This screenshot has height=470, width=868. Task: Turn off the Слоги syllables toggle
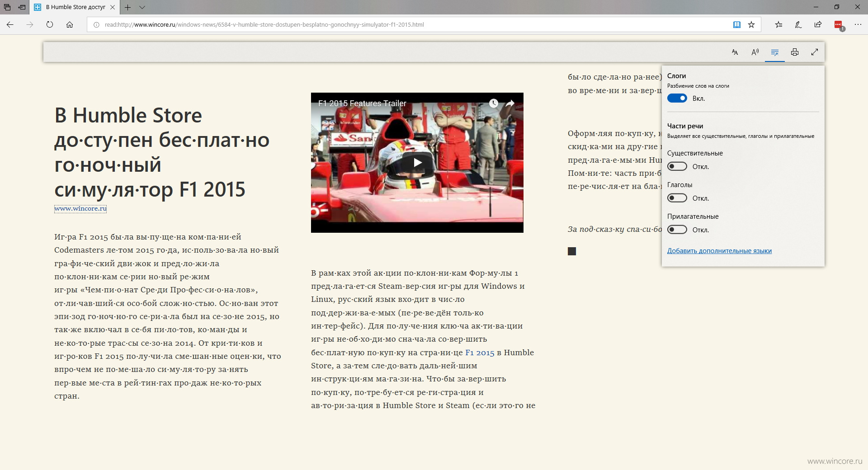[677, 99]
